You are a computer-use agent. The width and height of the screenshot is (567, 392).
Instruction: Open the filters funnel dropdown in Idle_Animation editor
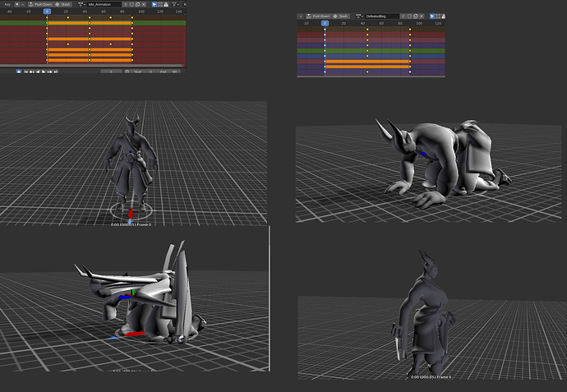pyautogui.click(x=175, y=4)
